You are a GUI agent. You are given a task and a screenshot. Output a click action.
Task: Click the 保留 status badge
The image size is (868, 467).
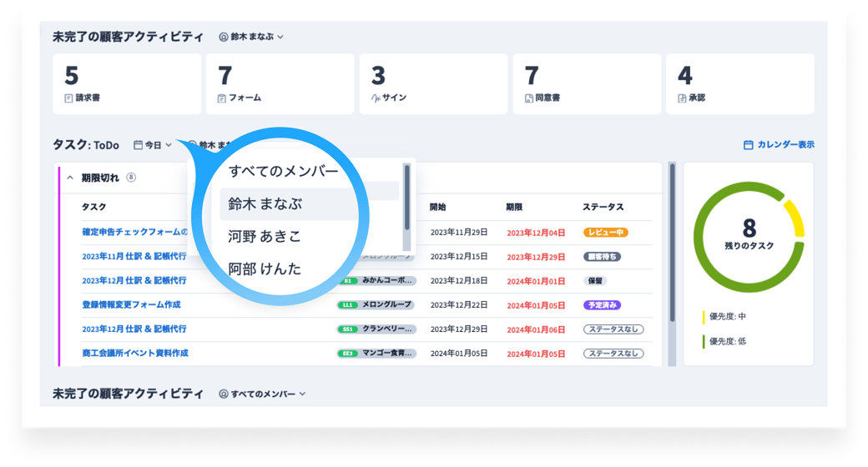tap(595, 281)
